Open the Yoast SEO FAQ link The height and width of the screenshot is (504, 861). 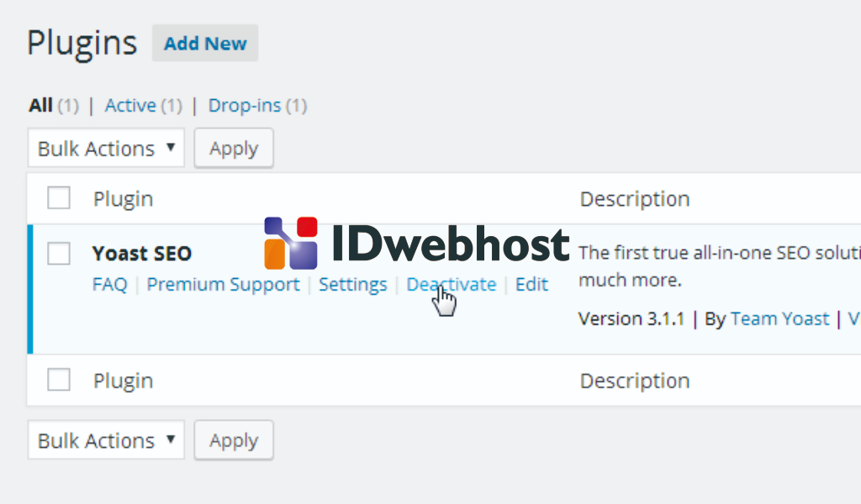pyautogui.click(x=109, y=285)
